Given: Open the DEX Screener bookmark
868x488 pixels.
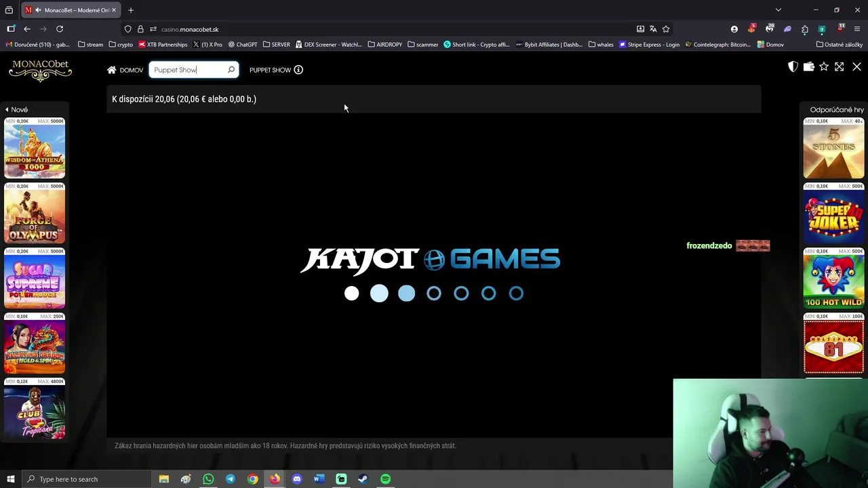Looking at the screenshot, I should [329, 45].
